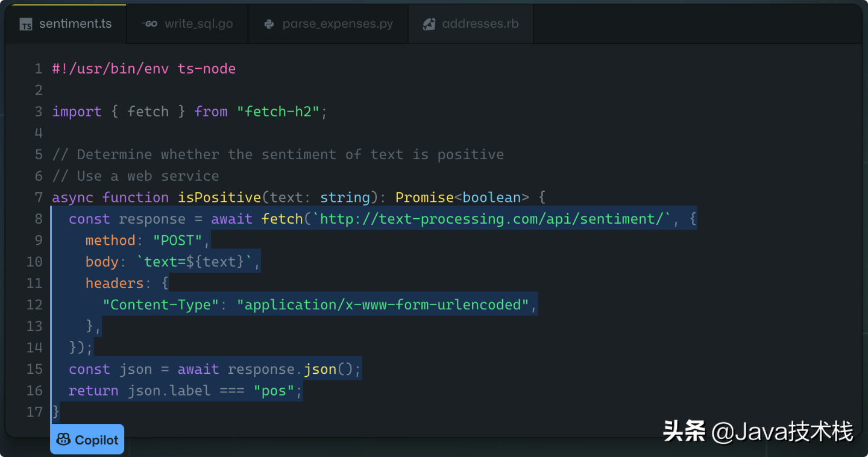
Task: Switch to the addresses.rb tab
Action: 471,24
